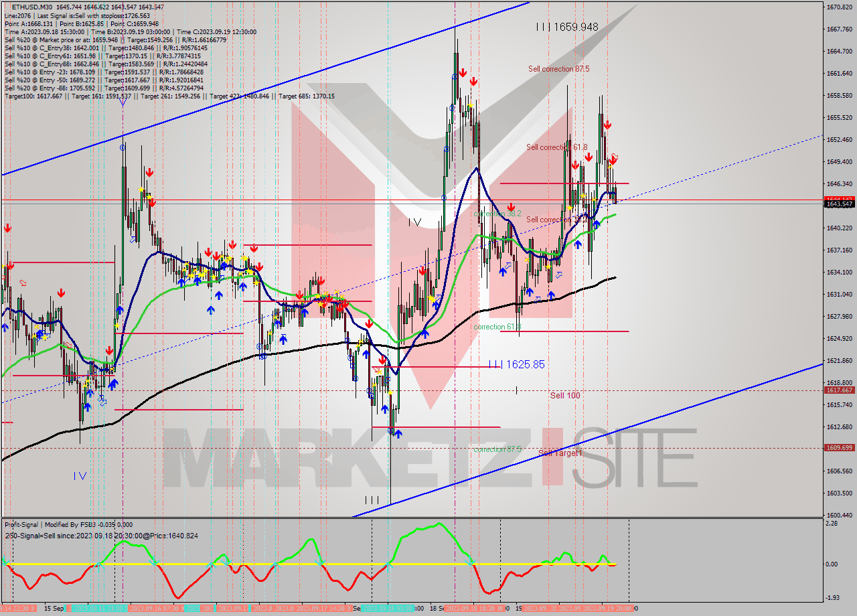The height and width of the screenshot is (616, 857).
Task: Click the 1661.640 price scale value
Action: point(839,73)
